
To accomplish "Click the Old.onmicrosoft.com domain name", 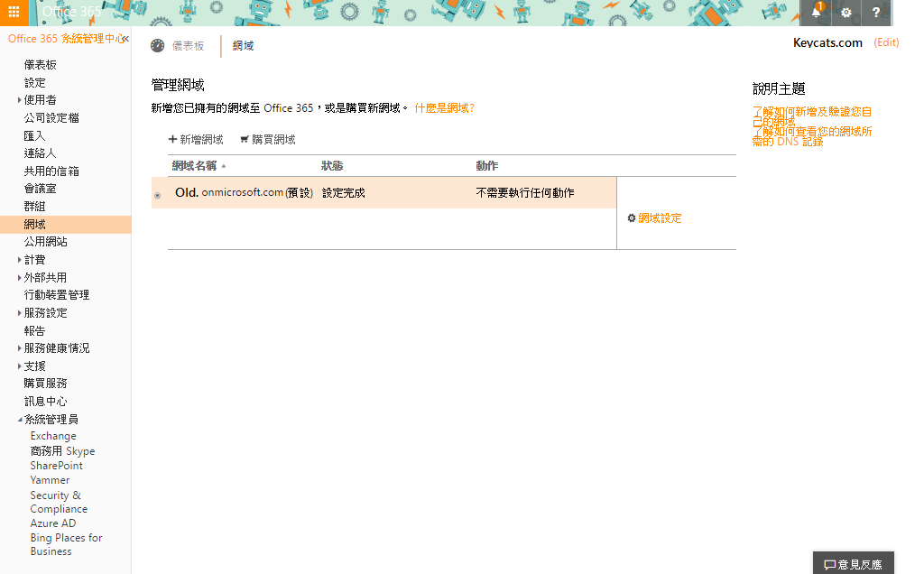I will 244,193.
